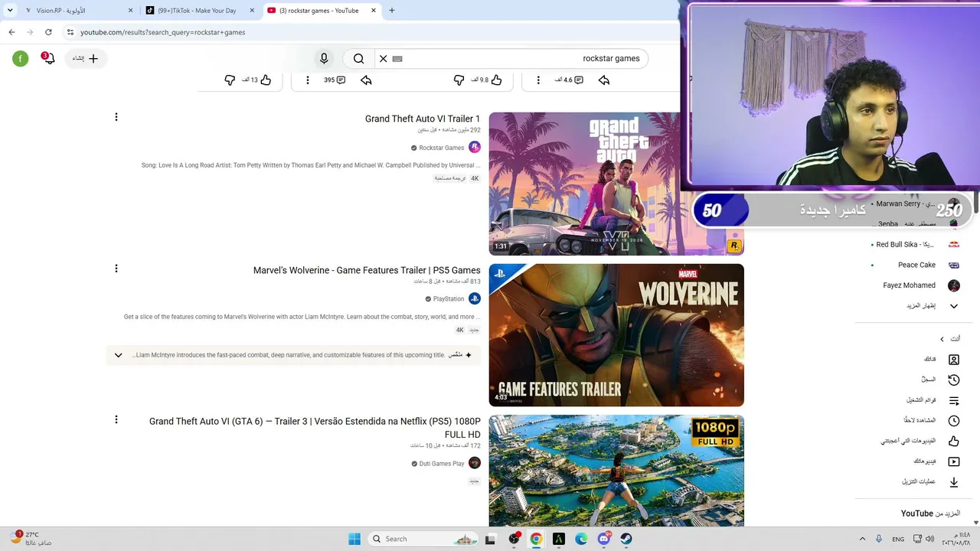This screenshot has height=551, width=980.
Task: Click the إنشاء (Create) button
Action: pyautogui.click(x=86, y=58)
